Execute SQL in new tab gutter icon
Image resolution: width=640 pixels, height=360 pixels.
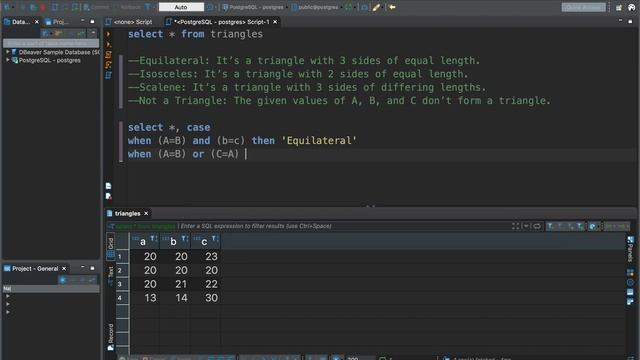pyautogui.click(x=109, y=44)
